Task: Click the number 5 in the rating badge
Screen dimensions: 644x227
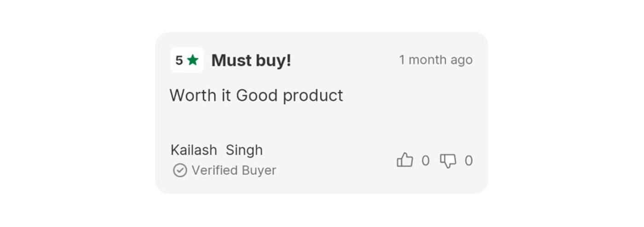Action: pos(179,60)
